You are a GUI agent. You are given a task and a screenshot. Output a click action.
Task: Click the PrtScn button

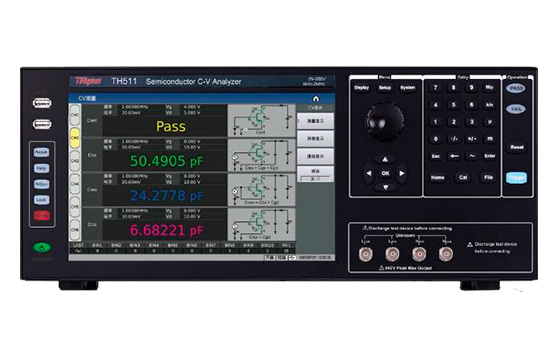pyautogui.click(x=41, y=184)
